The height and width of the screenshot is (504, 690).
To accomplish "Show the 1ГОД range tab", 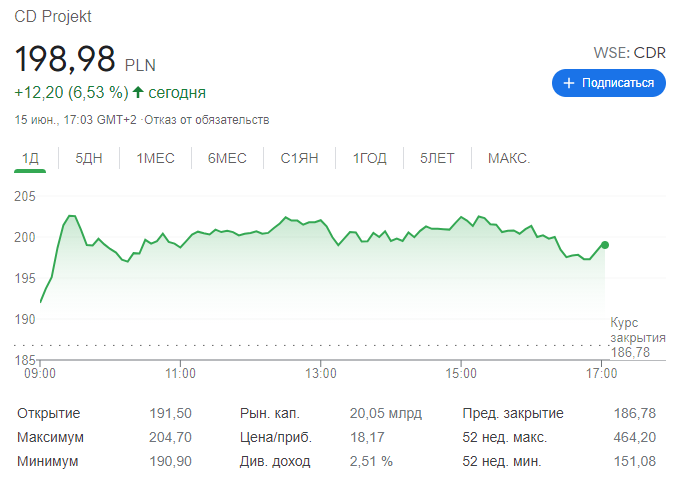I will [370, 158].
